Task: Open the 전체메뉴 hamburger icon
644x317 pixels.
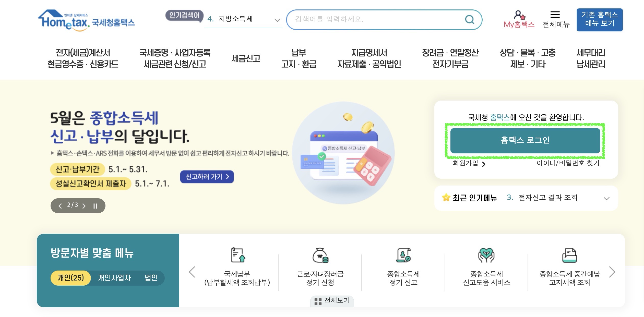Action: click(555, 15)
